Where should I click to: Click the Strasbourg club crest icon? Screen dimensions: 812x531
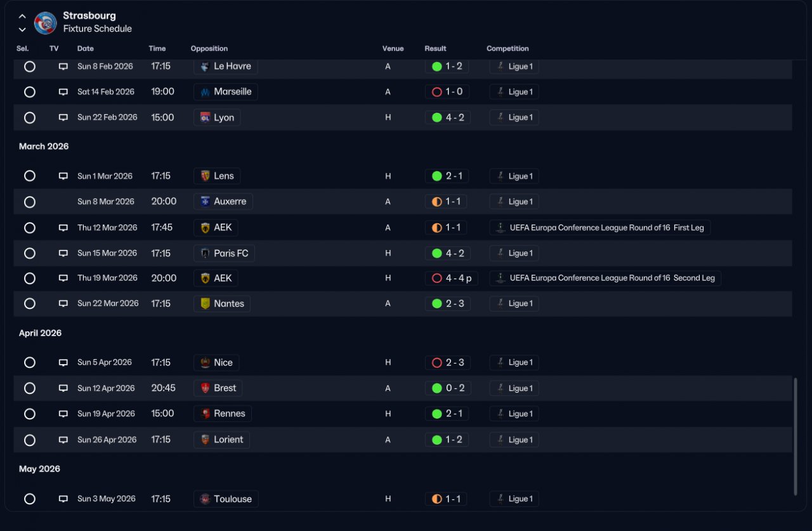pyautogui.click(x=45, y=23)
